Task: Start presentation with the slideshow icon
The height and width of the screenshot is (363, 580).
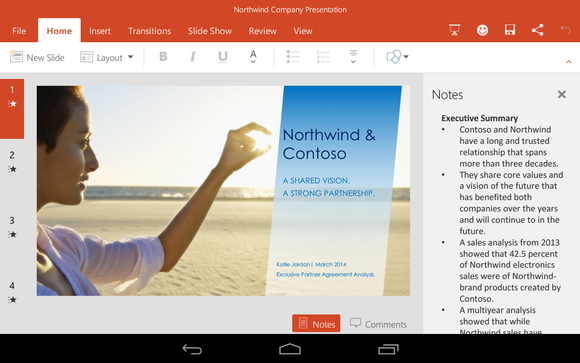Action: coord(455,30)
